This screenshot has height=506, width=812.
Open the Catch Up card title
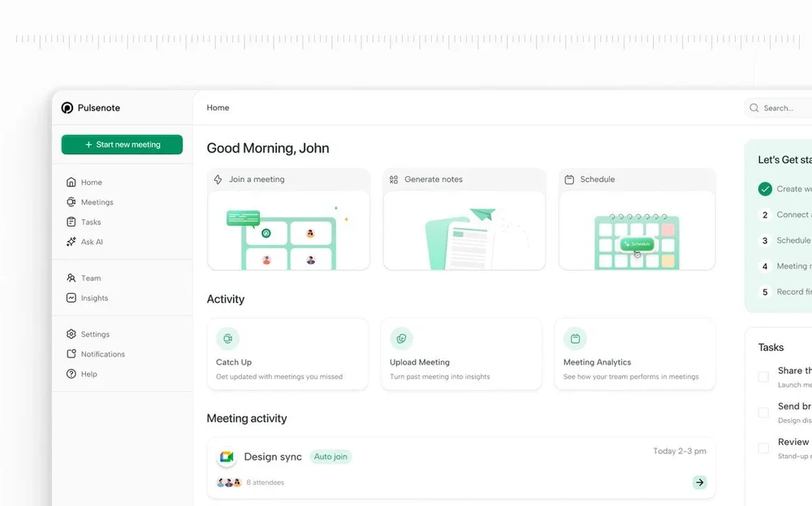[234, 362]
